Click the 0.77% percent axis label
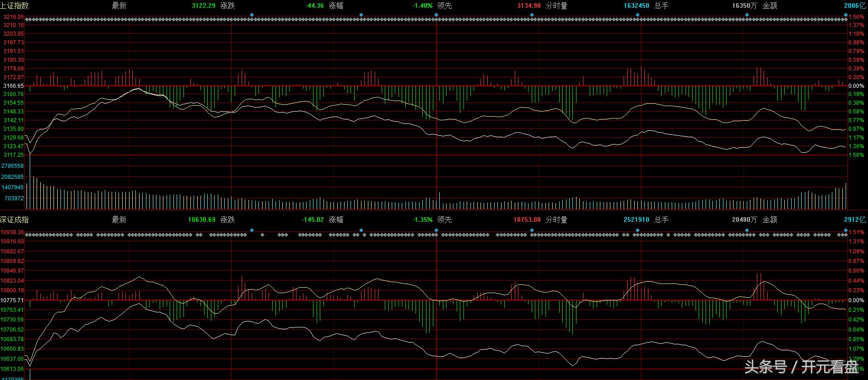The width and height of the screenshot is (868, 380). coord(857,120)
